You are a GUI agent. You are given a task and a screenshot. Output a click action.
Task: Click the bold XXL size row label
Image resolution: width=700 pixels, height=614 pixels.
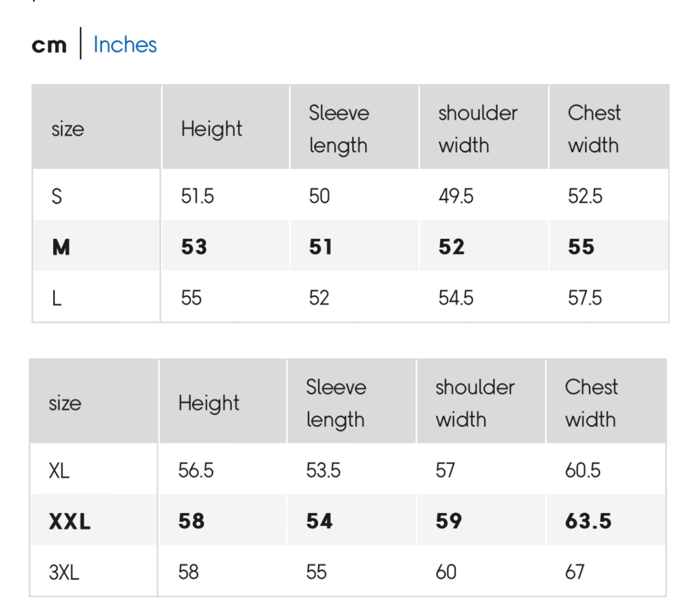pyautogui.click(x=69, y=521)
